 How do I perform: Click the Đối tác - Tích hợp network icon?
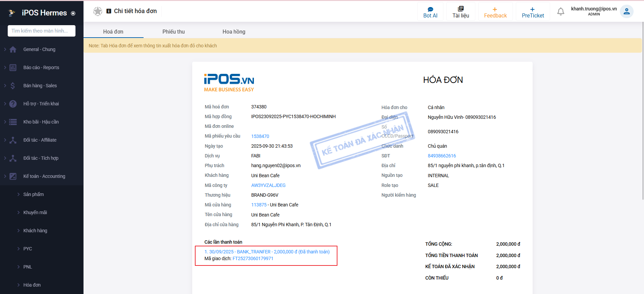[13, 158]
